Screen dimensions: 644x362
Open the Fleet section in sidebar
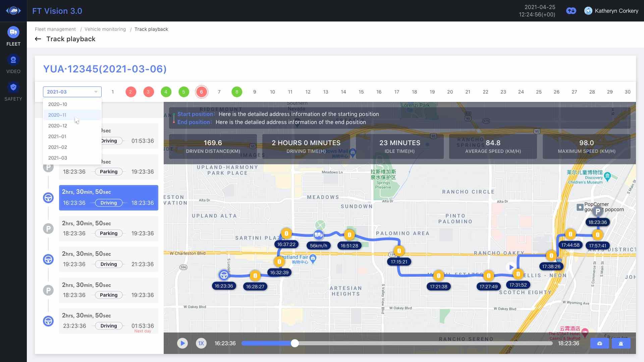[x=13, y=36]
